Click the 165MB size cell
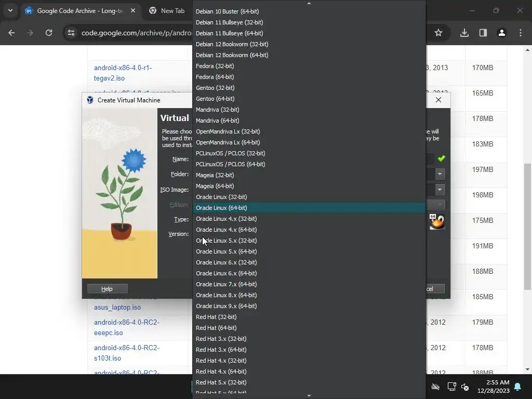This screenshot has height=399, width=532. tap(483, 93)
